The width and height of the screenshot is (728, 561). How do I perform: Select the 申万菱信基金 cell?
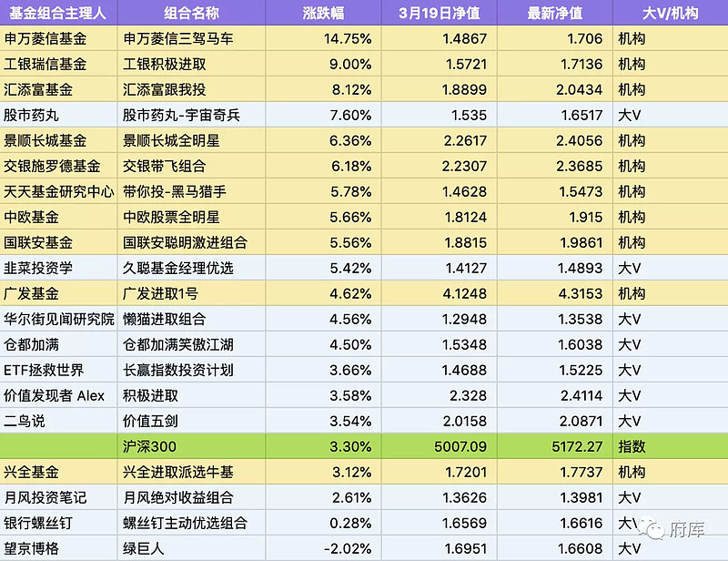coord(58,38)
